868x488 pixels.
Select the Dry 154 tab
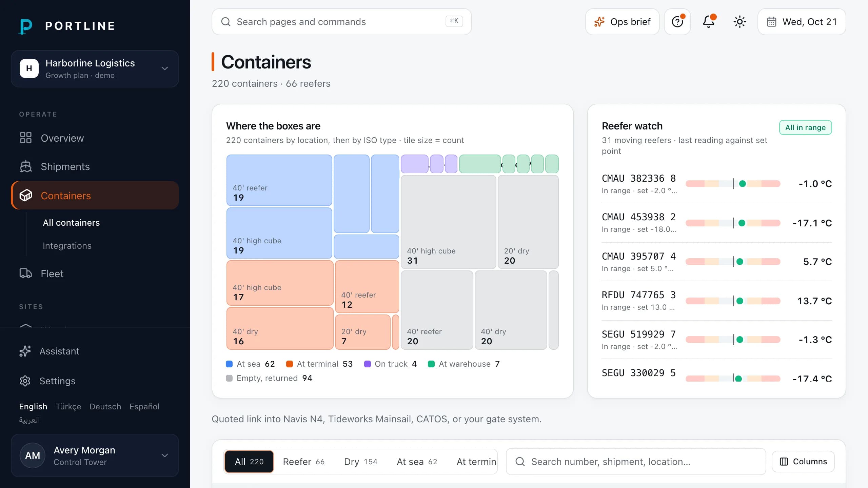pos(361,462)
